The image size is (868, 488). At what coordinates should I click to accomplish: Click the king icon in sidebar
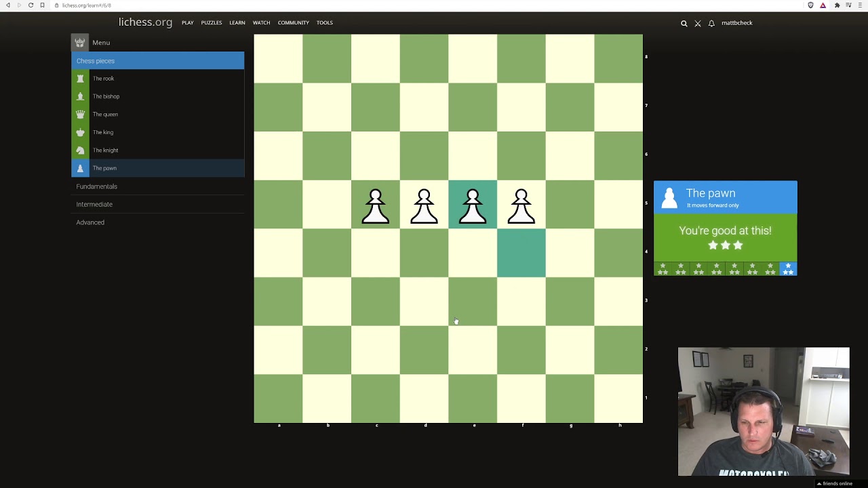(x=80, y=132)
